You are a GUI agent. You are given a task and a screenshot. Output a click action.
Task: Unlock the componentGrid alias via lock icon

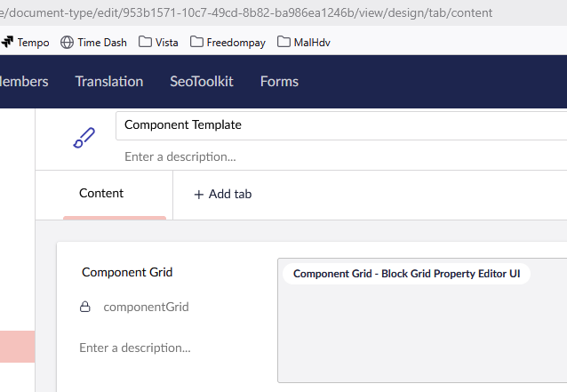click(x=85, y=307)
